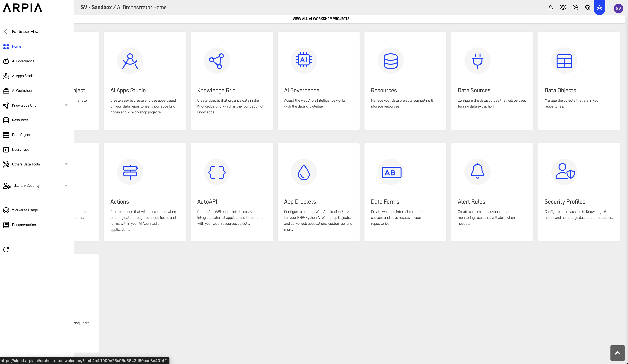Click the lightbulb tips icon
Image resolution: width=628 pixels, height=364 pixels.
click(563, 8)
